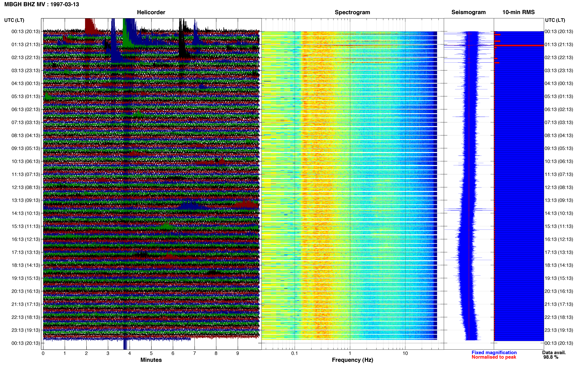Click the Data avail. label
Screen dimensions: 588x368
pos(554,352)
